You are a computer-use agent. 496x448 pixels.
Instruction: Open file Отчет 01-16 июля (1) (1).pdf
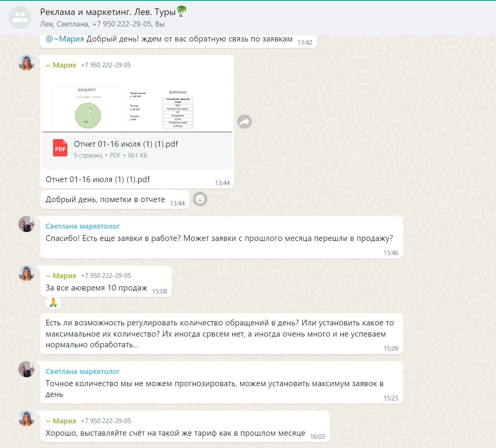click(x=126, y=144)
